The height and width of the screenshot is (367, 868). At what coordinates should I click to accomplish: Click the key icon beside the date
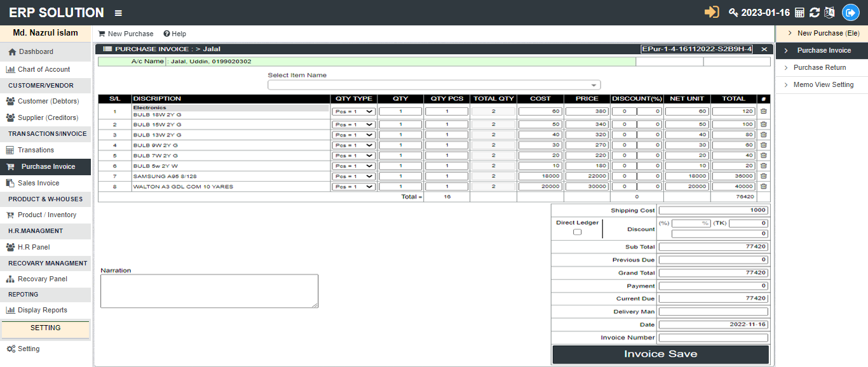[x=733, y=13]
